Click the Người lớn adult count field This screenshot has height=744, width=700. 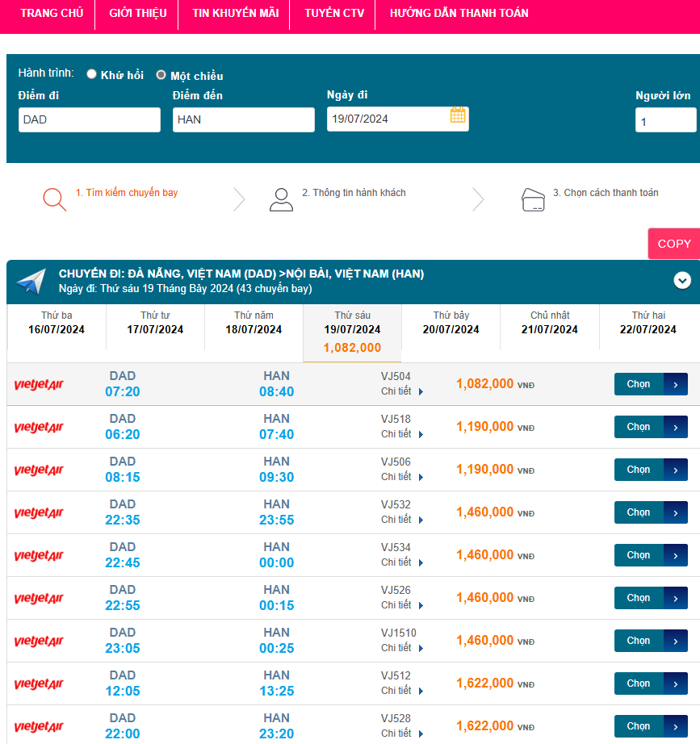pos(664,120)
